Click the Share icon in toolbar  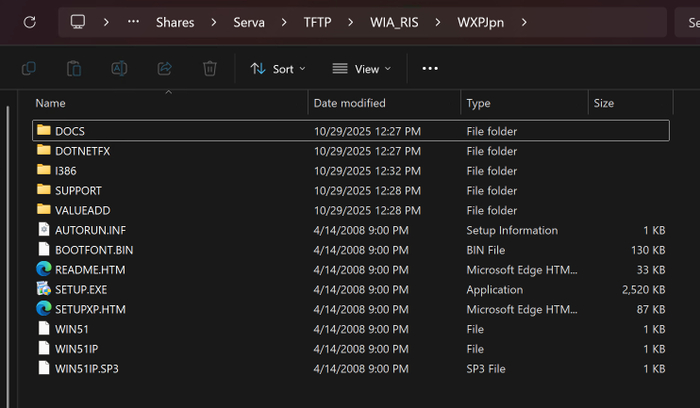(164, 68)
